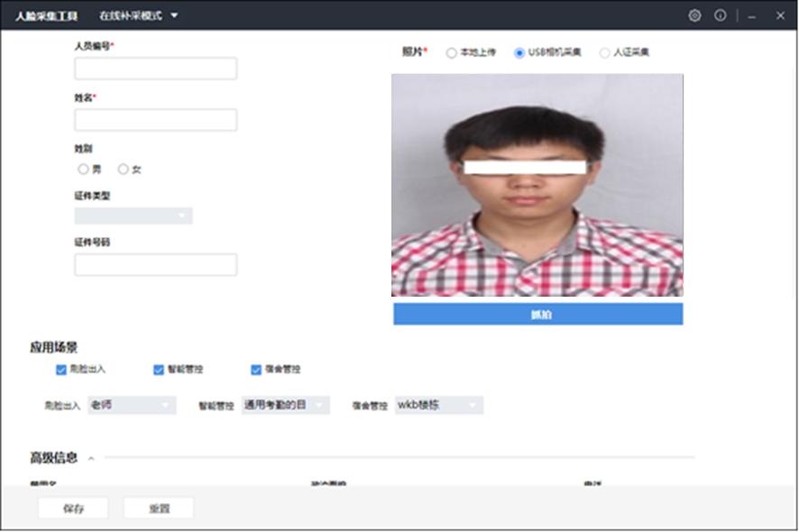This screenshot has height=532, width=799.
Task: Click the 人脸采集工具 app title
Action: 45,15
